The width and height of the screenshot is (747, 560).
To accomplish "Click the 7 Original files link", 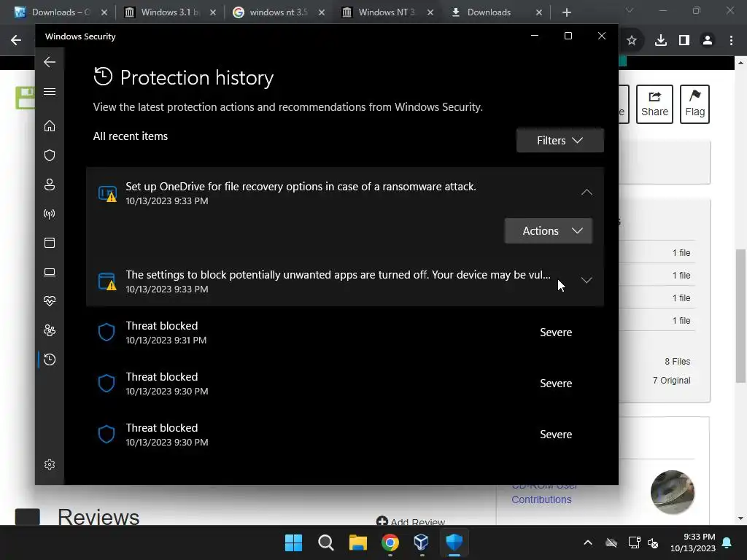I will coord(671,381).
